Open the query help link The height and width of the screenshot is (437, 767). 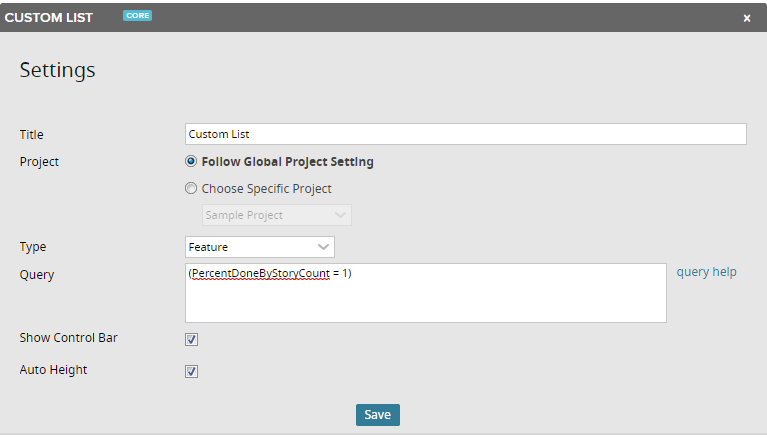[706, 272]
